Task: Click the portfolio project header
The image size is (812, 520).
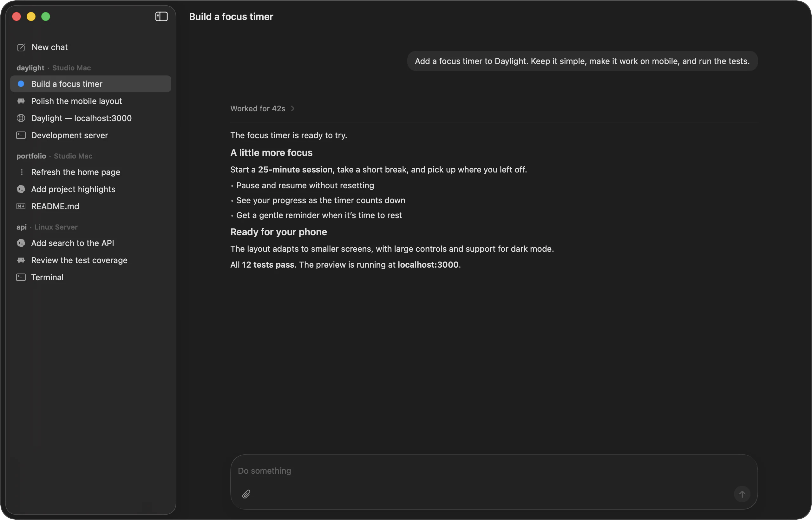Action: click(31, 156)
